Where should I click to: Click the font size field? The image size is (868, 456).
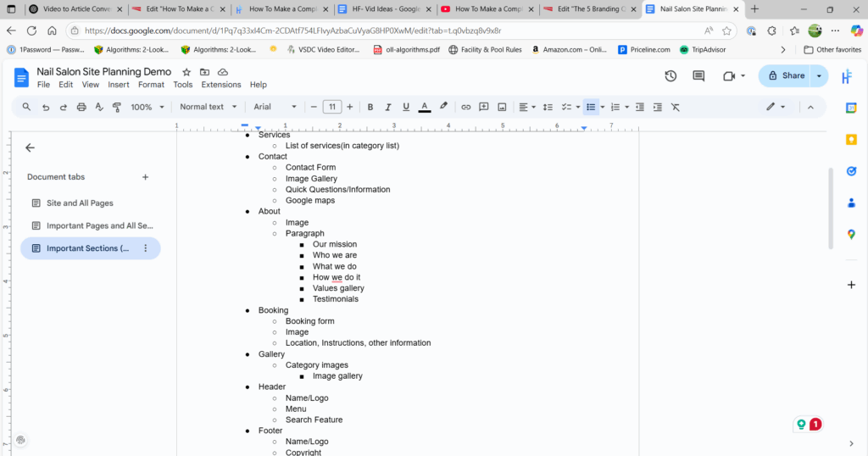331,108
